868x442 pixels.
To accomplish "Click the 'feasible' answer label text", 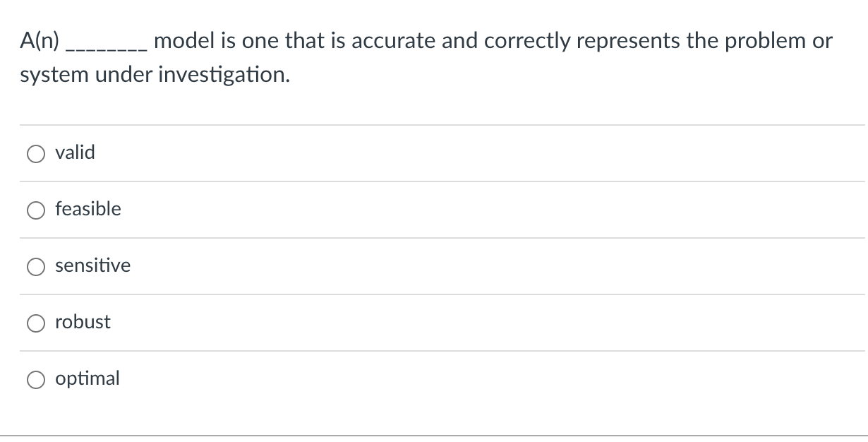I will point(88,209).
